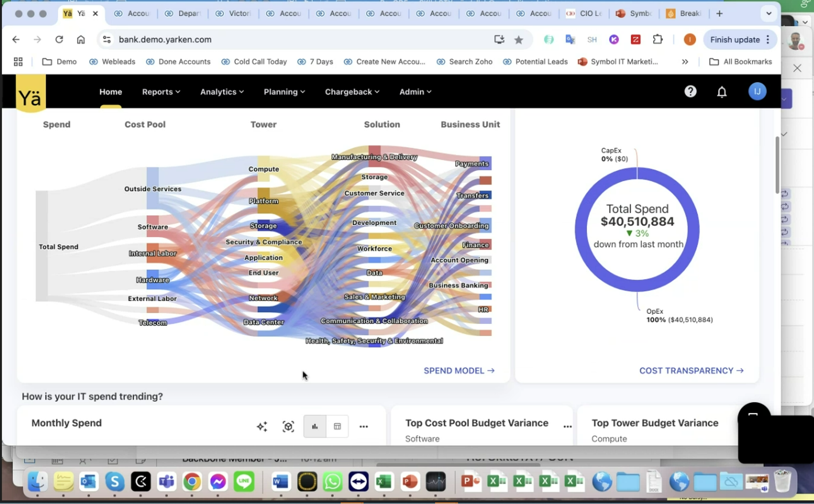Open WhatsApp from the dock

pos(333,481)
